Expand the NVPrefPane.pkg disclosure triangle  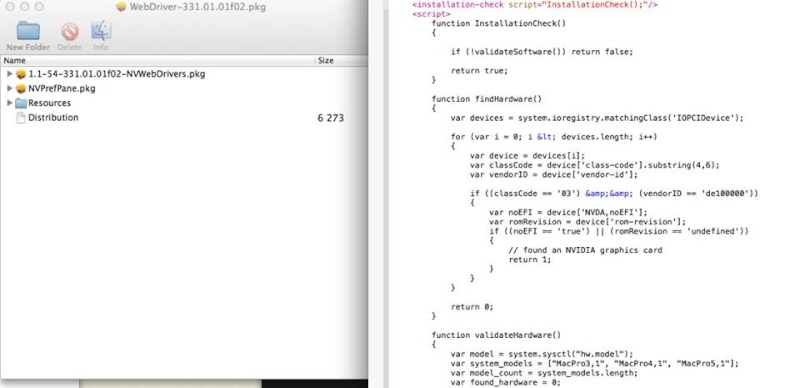(x=9, y=88)
